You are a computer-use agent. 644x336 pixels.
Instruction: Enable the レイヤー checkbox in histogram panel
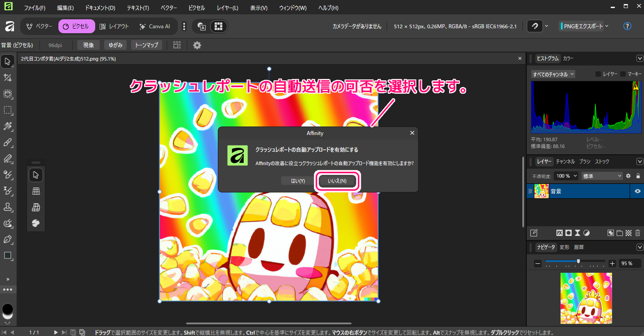598,74
